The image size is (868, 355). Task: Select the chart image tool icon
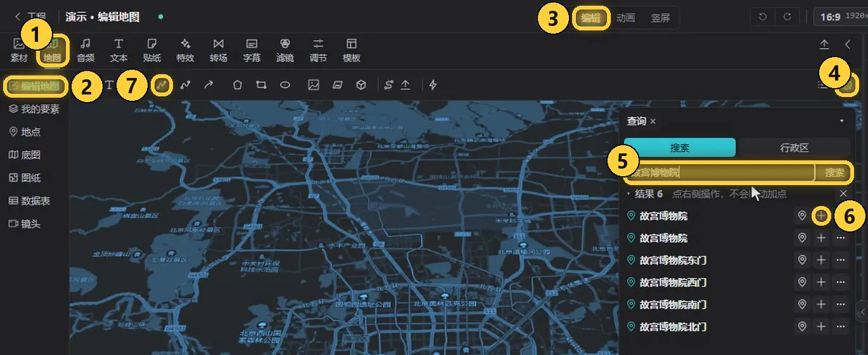tap(338, 85)
